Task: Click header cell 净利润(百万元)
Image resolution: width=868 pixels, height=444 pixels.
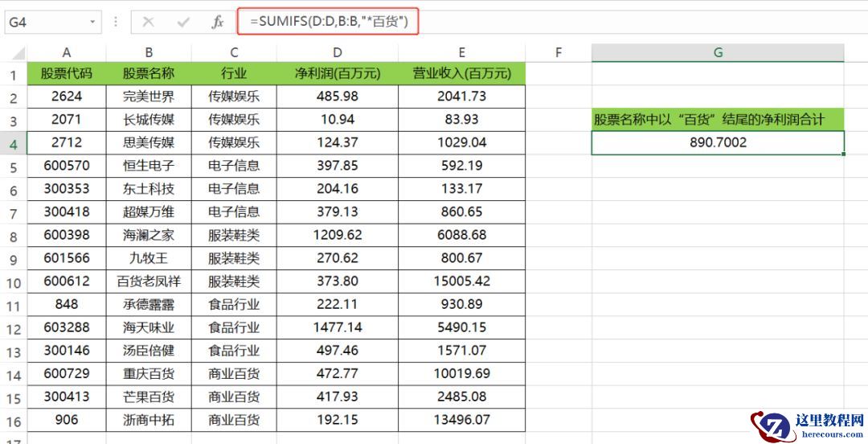Action: (338, 74)
